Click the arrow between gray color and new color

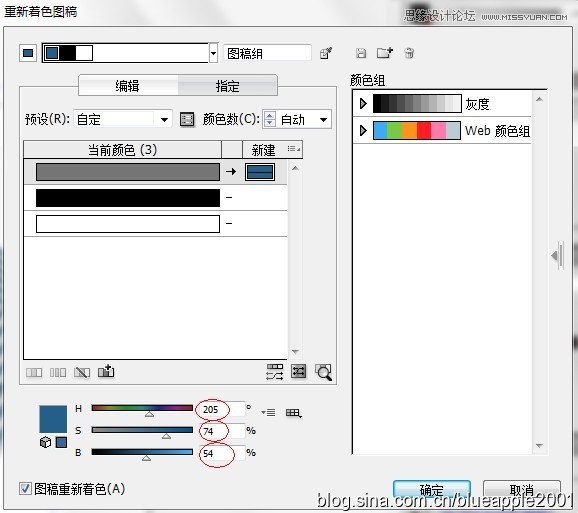tap(231, 171)
